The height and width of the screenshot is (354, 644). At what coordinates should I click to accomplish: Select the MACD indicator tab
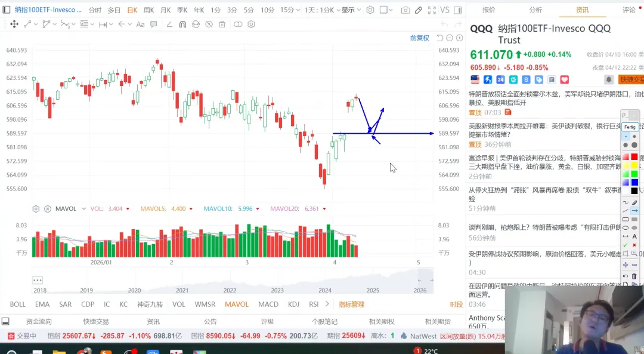[268, 304]
